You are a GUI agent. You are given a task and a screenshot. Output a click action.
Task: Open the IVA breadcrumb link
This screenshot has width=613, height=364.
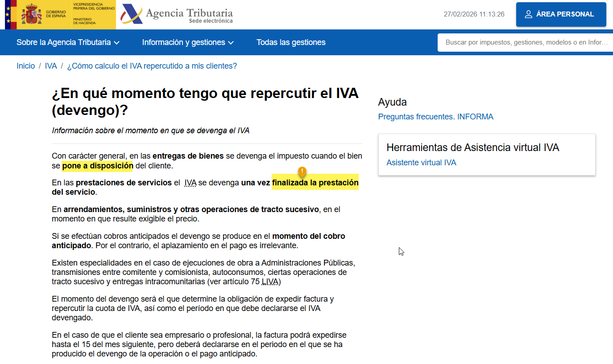(x=51, y=66)
